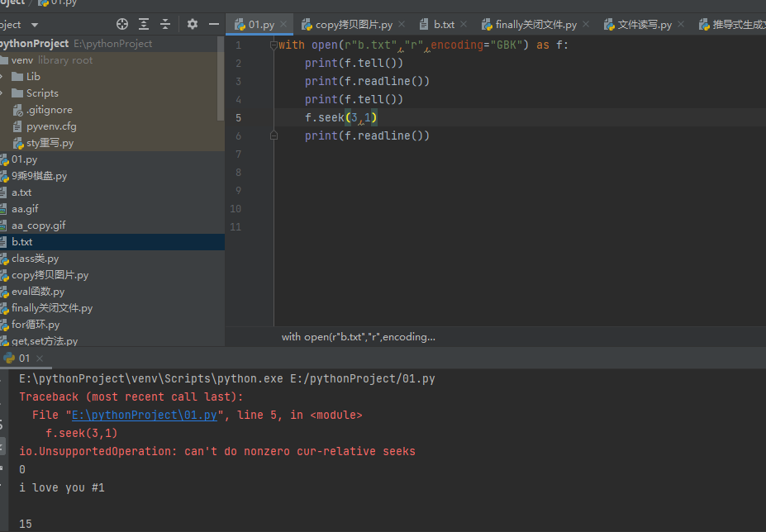Click "print(f.tell())" on line 2
The width and height of the screenshot is (766, 532).
(354, 63)
